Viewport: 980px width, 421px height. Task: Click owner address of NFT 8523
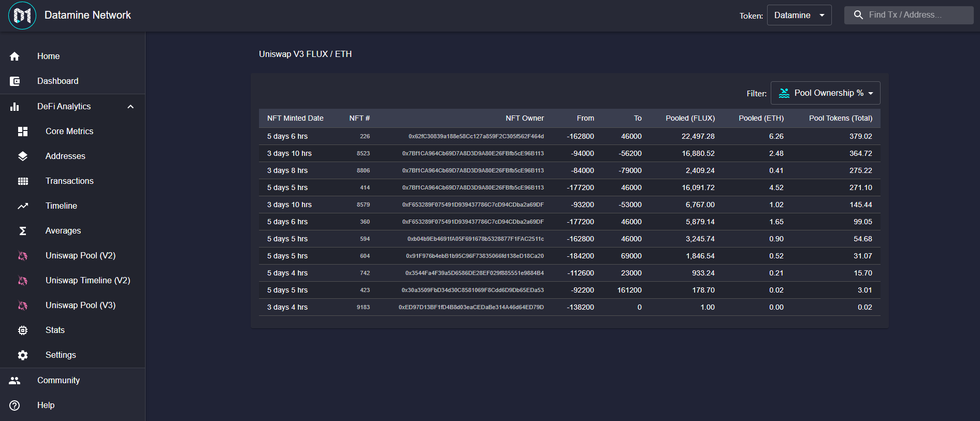473,154
